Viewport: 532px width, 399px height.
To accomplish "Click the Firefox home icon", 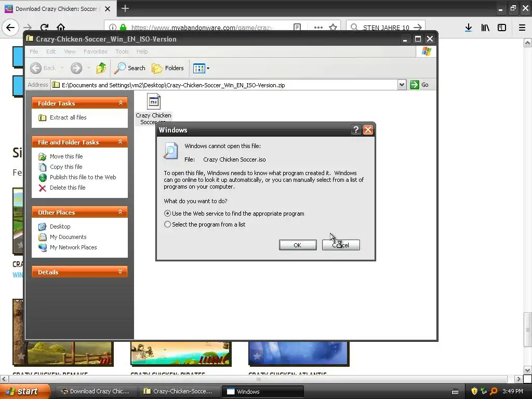I will tap(61, 27).
